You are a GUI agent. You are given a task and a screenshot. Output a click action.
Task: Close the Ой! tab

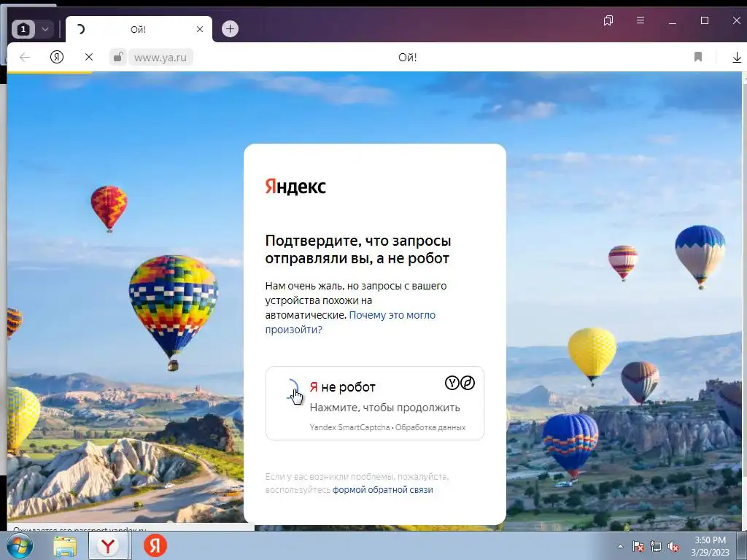pos(200,29)
